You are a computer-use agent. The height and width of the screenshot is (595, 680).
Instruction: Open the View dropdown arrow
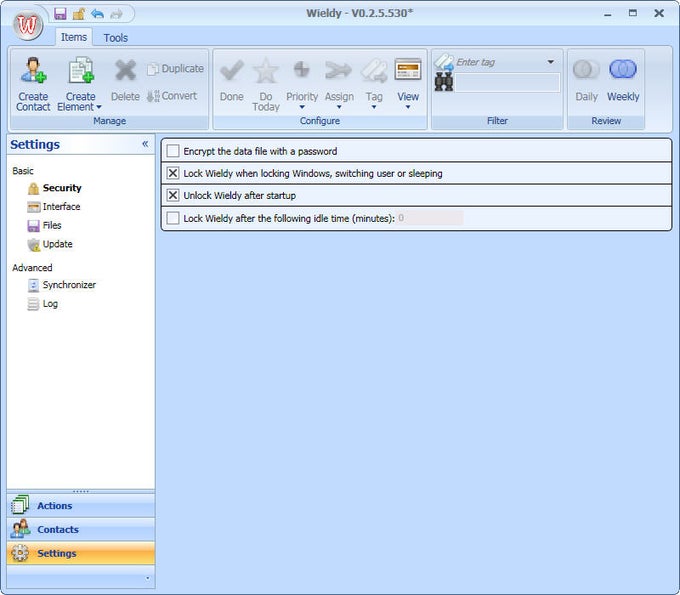tap(408, 107)
